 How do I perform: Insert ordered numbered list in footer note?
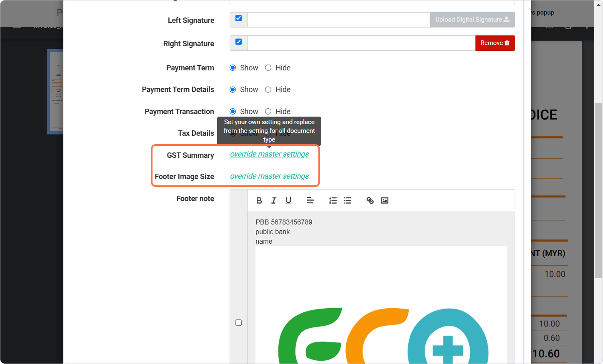333,200
